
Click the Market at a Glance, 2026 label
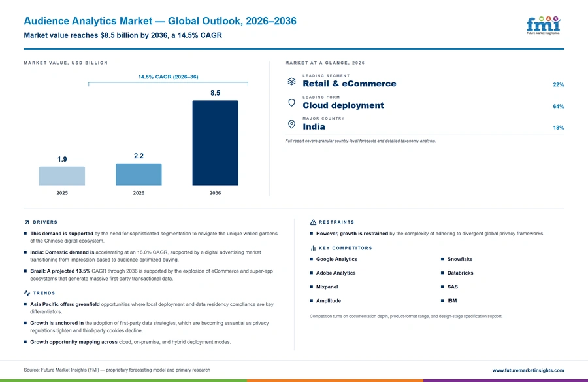coord(325,63)
